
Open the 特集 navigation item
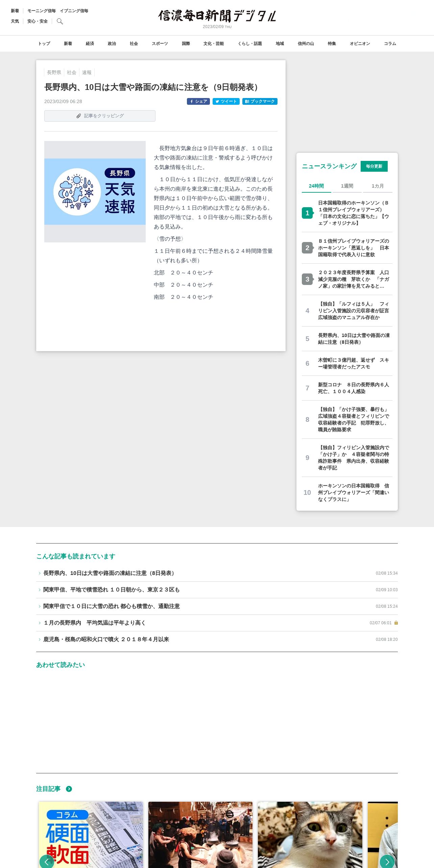click(332, 44)
